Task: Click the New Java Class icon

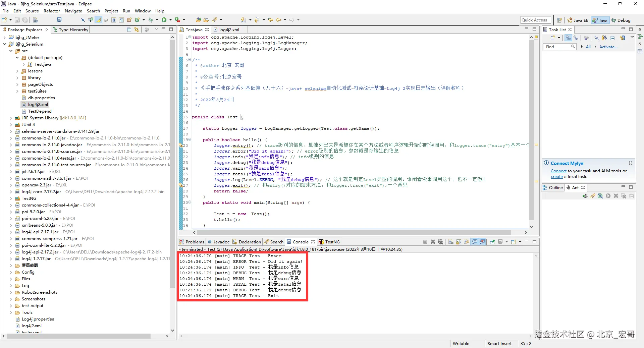Action: pos(137,20)
